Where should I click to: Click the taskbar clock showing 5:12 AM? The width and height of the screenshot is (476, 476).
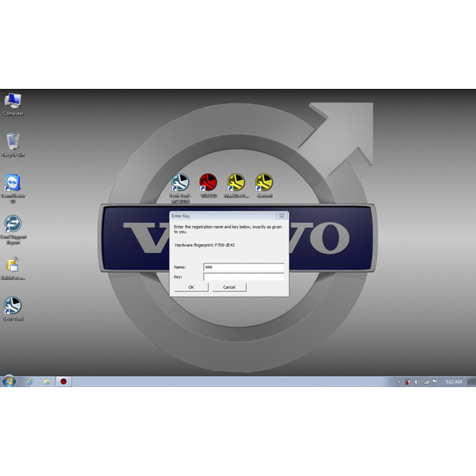click(x=453, y=382)
